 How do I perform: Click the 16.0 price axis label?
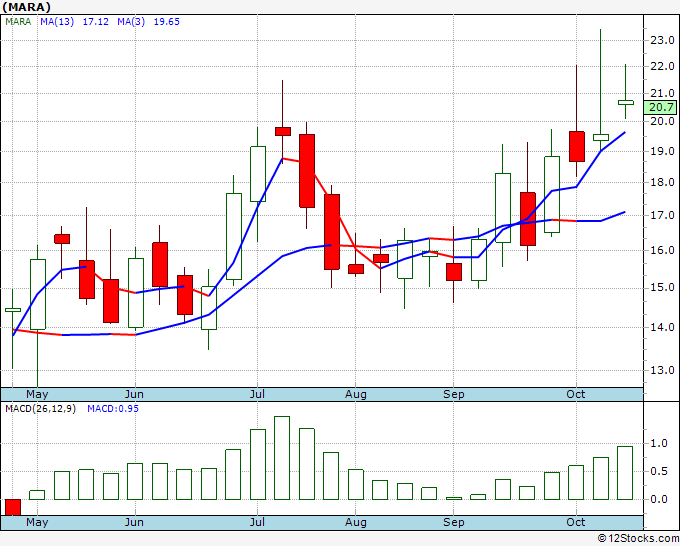(x=662, y=250)
